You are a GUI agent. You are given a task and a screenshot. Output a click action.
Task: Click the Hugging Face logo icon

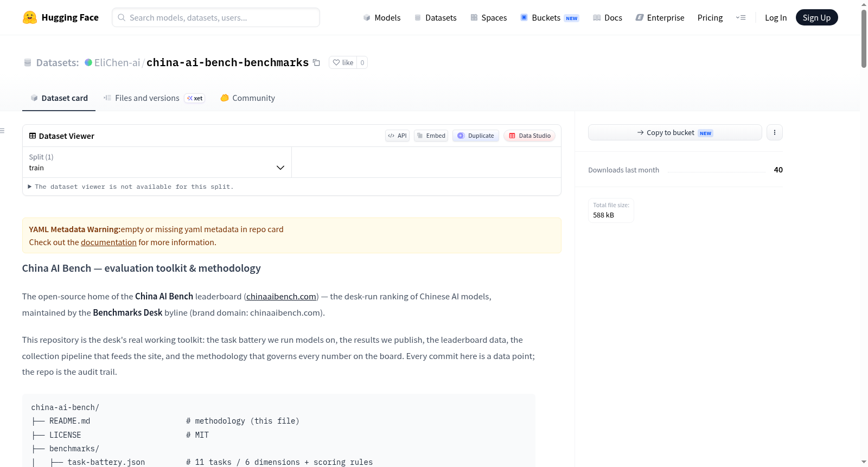click(x=30, y=17)
